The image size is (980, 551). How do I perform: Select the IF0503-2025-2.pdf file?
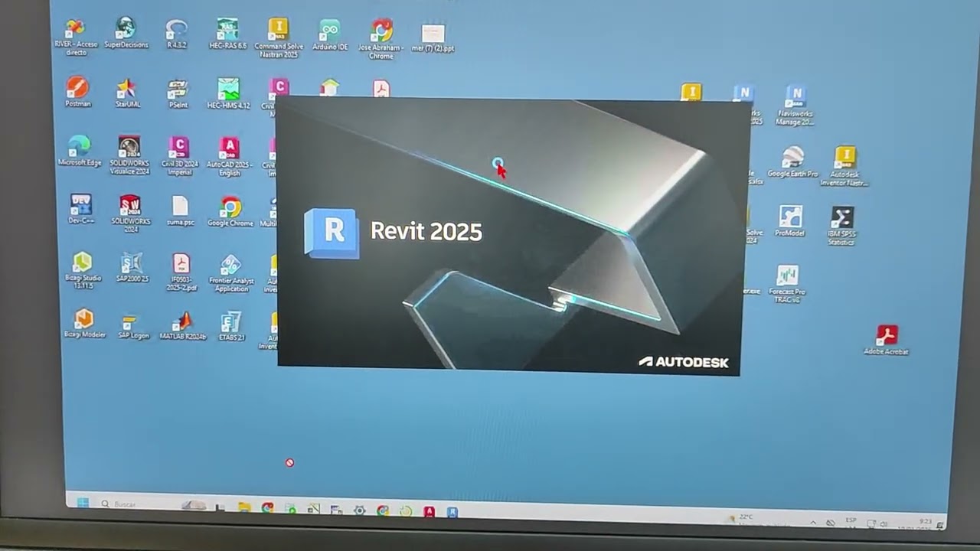tap(181, 272)
